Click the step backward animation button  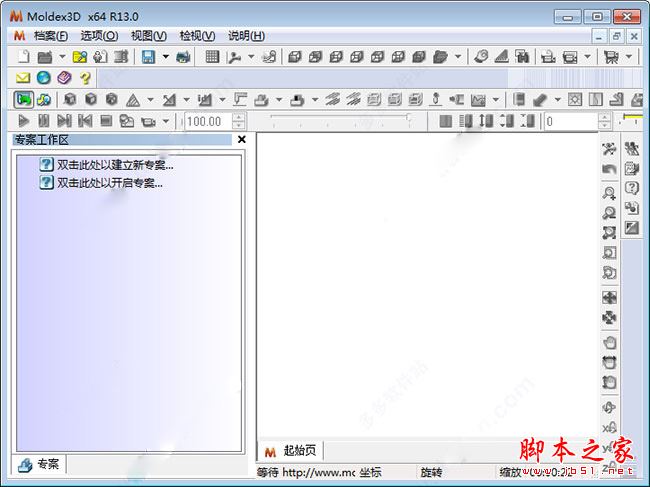point(85,121)
